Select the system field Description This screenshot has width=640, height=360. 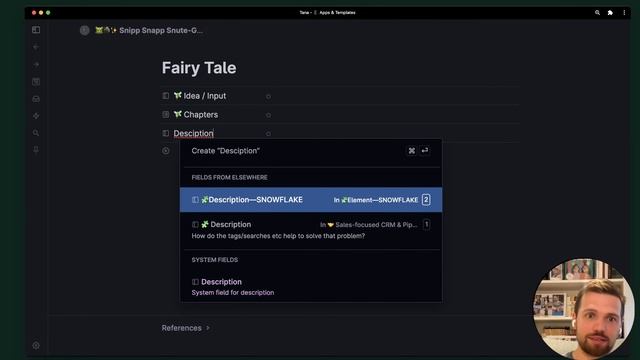click(x=311, y=287)
